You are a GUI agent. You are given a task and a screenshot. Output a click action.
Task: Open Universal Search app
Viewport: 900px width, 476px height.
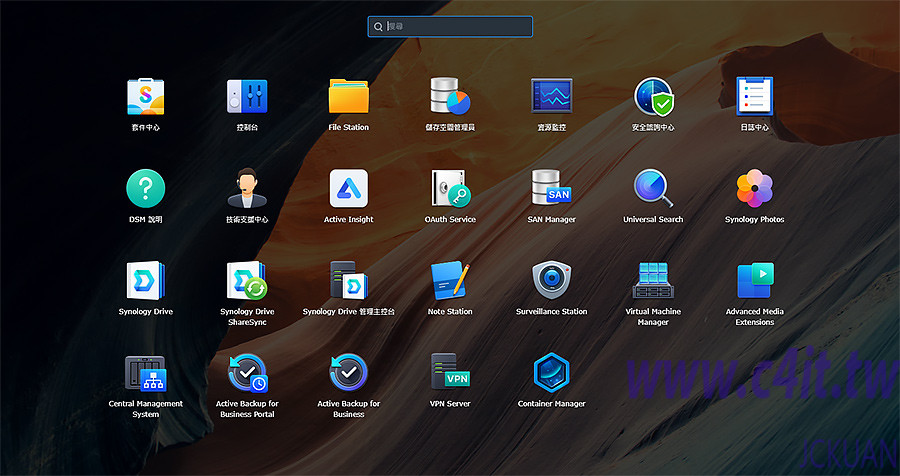tap(653, 188)
